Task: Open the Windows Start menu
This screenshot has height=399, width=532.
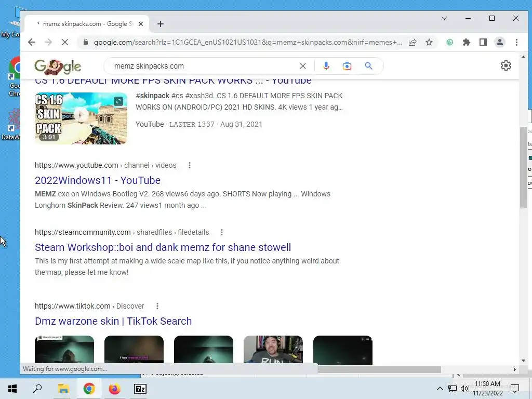Action: (x=12, y=389)
